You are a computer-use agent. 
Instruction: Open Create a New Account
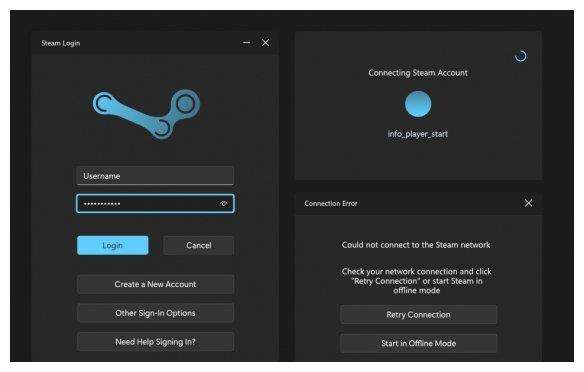click(x=155, y=284)
